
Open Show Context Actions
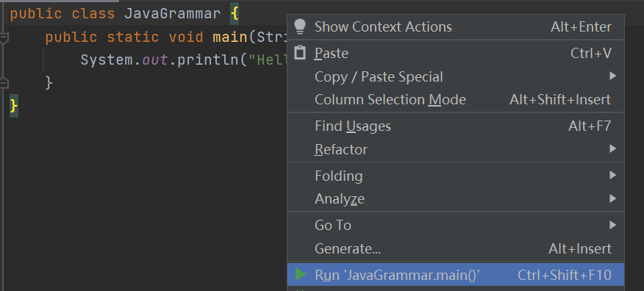(x=456, y=27)
